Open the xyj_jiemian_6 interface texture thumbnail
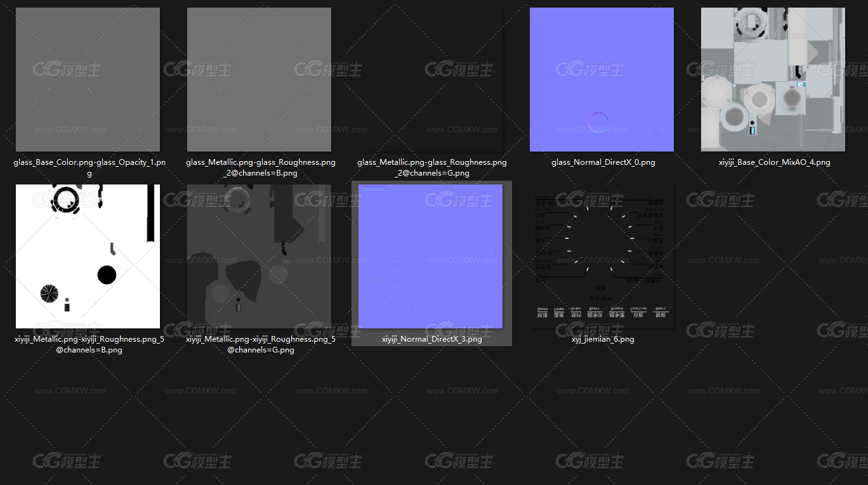 coord(602,256)
